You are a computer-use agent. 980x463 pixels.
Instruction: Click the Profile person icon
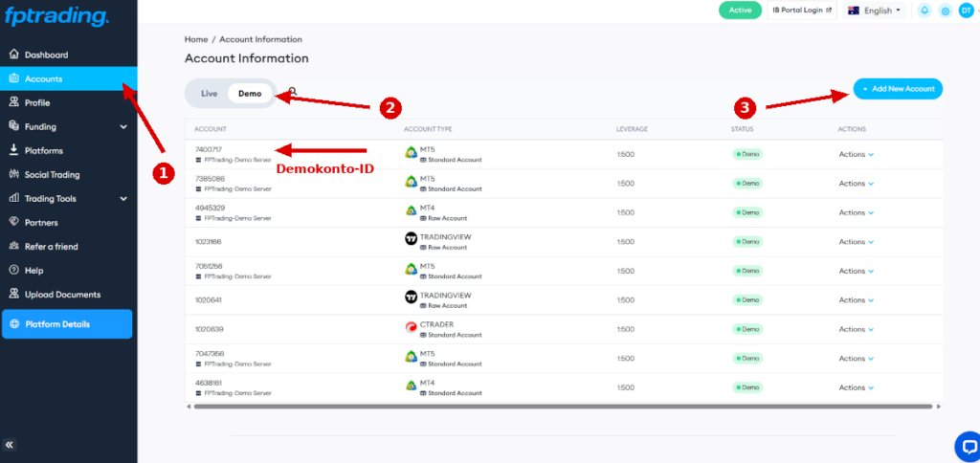click(x=13, y=102)
